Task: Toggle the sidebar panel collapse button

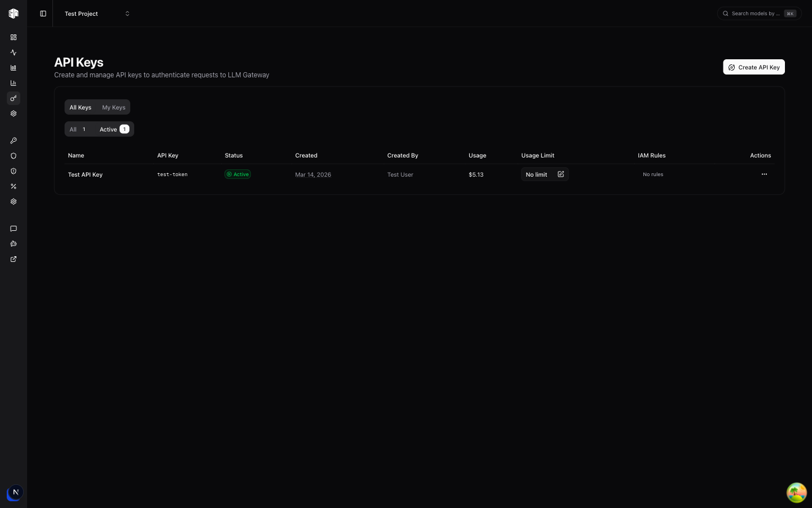Action: coord(43,14)
